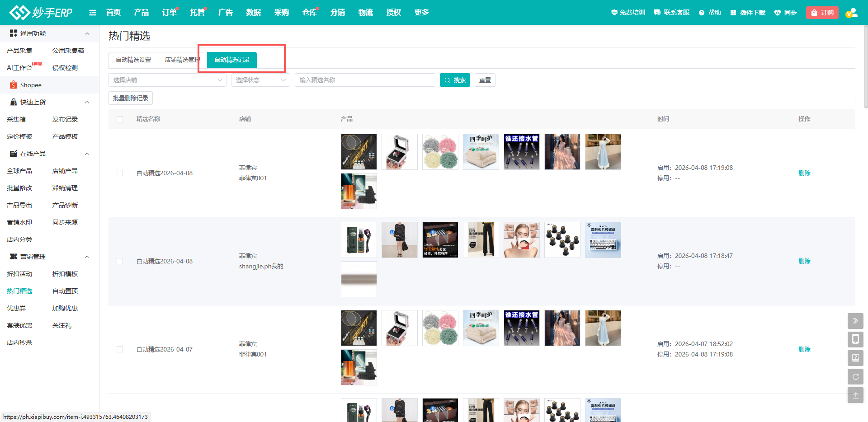Open the 物流 top navigation menu
This screenshot has width=868, height=422.
pyautogui.click(x=366, y=12)
